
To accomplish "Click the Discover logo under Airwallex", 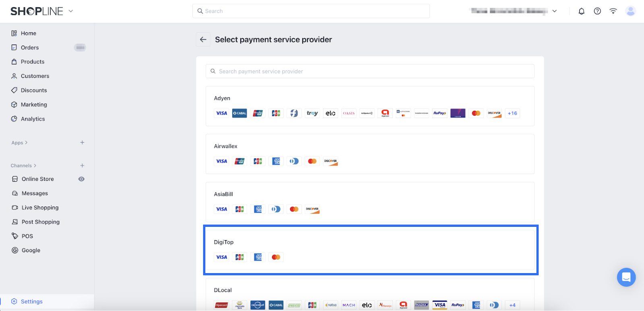I will click(x=330, y=161).
